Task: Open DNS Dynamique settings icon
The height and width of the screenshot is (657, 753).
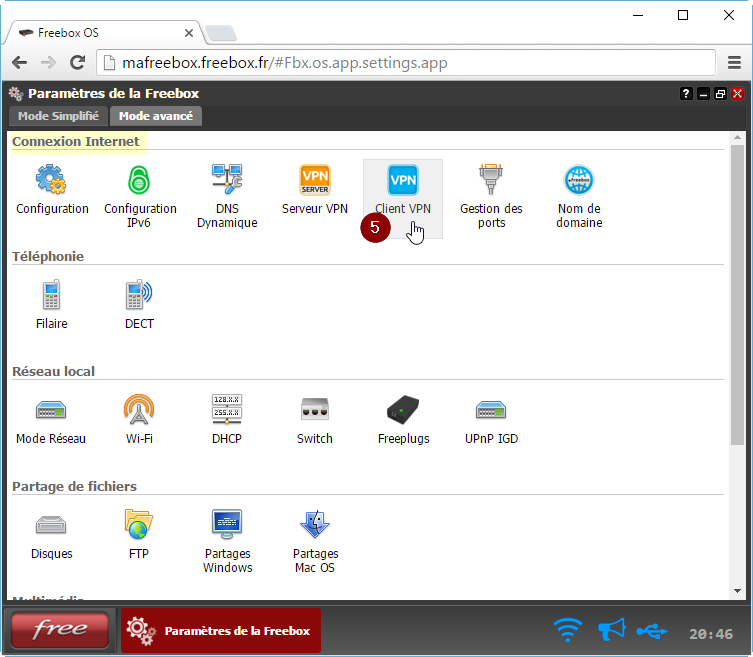Action: tap(227, 179)
